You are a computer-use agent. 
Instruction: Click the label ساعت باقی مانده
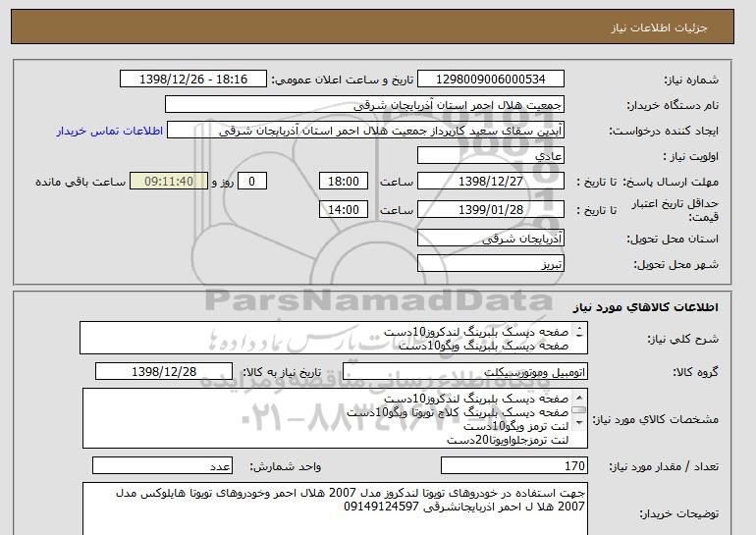[x=81, y=182]
